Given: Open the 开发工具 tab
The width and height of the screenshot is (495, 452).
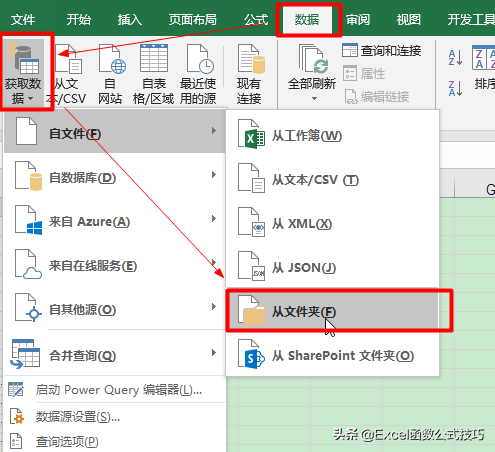Looking at the screenshot, I should [471, 20].
